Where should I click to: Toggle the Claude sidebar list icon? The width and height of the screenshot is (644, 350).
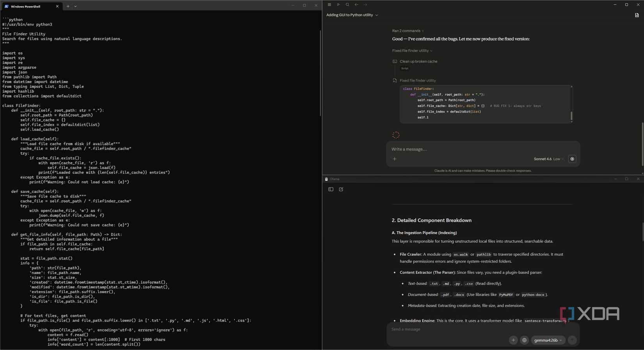(x=338, y=5)
